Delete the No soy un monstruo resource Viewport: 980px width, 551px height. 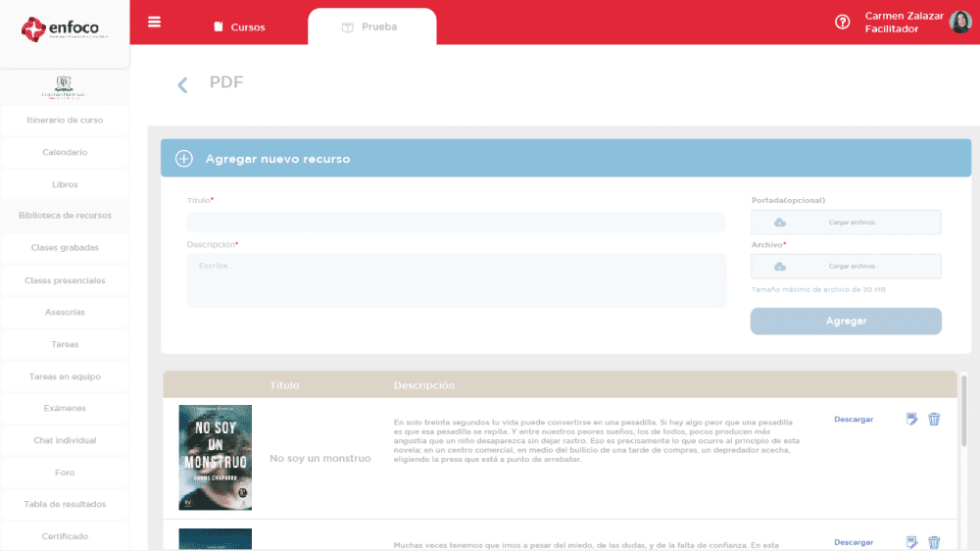pyautogui.click(x=934, y=420)
